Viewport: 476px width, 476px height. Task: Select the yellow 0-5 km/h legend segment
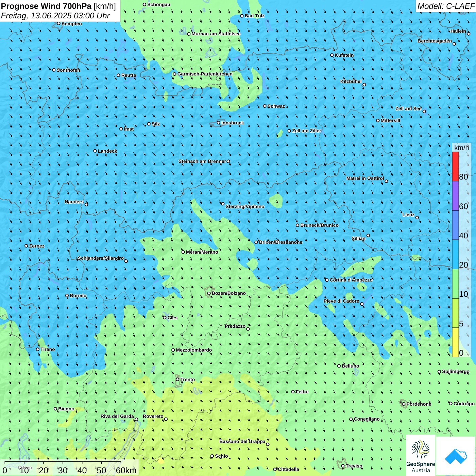pyautogui.click(x=455, y=342)
